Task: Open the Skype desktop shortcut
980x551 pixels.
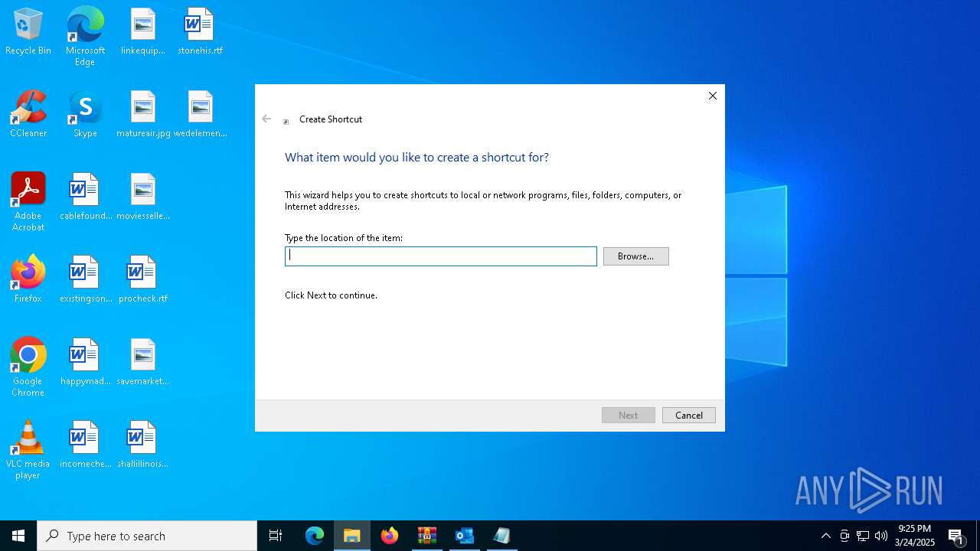Action: [85, 114]
